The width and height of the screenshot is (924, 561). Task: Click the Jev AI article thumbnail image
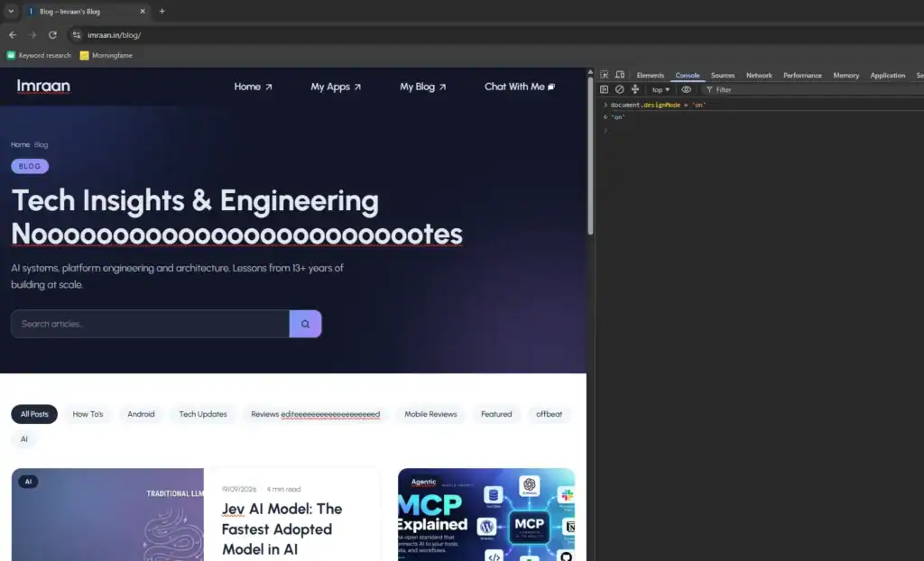[x=108, y=514]
